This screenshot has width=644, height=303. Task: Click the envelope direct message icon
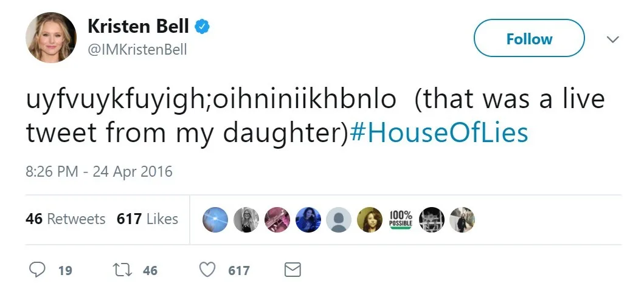[293, 270]
